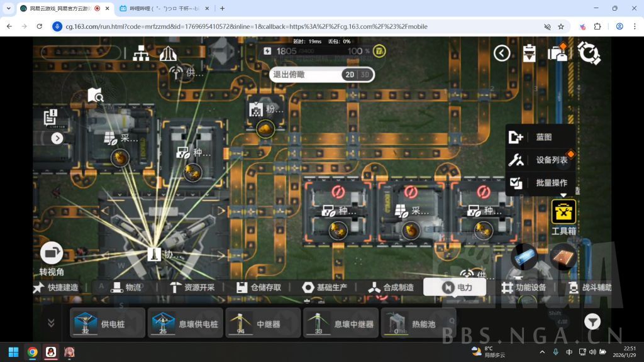Click the filter funnel icon
This screenshot has width=644, height=362.
coord(592,322)
